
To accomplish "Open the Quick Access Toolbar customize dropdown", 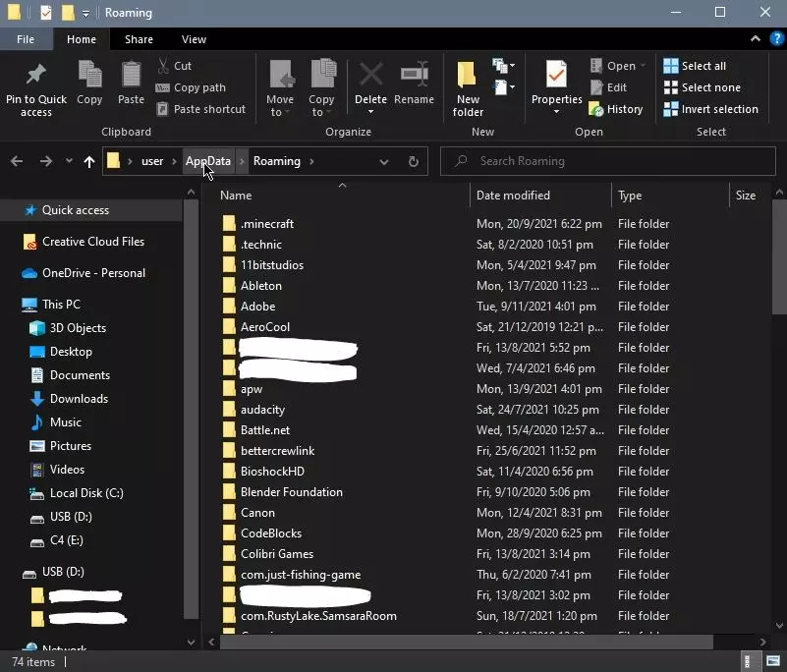I will (x=85, y=14).
